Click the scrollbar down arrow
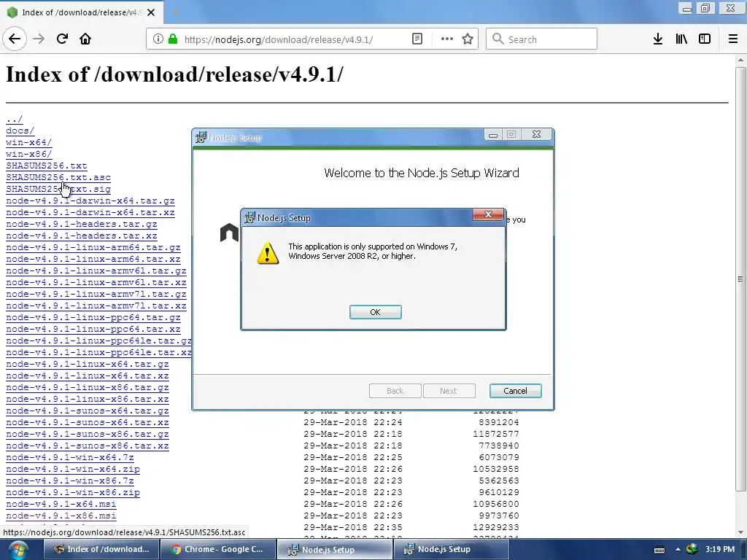 (x=740, y=532)
